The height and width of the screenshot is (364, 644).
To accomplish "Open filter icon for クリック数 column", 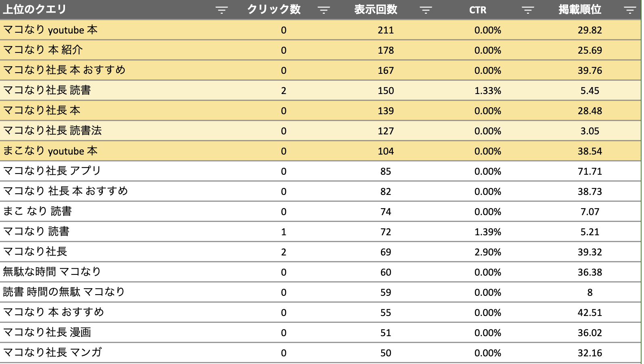I will (x=324, y=10).
